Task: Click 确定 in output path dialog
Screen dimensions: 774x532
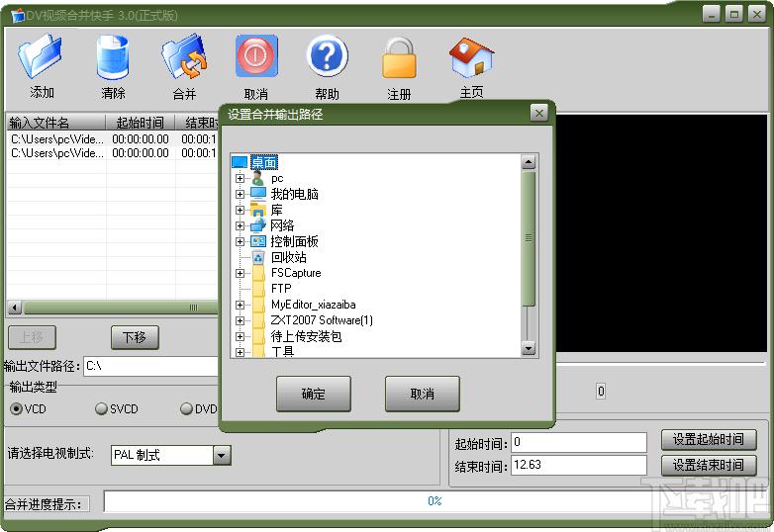Action: (x=314, y=394)
